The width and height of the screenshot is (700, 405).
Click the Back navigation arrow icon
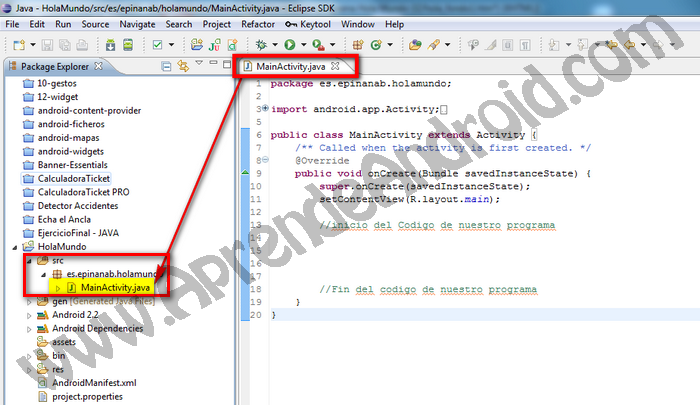click(629, 45)
